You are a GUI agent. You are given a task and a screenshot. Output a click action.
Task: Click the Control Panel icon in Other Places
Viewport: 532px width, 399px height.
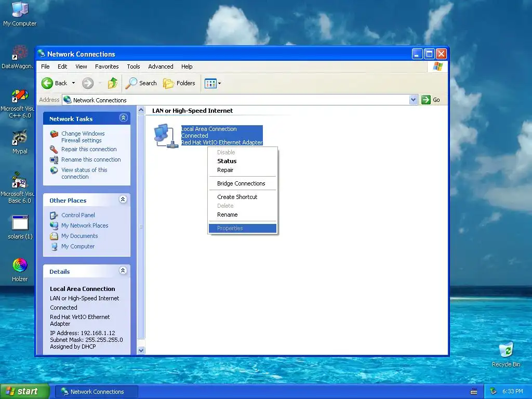click(x=54, y=215)
